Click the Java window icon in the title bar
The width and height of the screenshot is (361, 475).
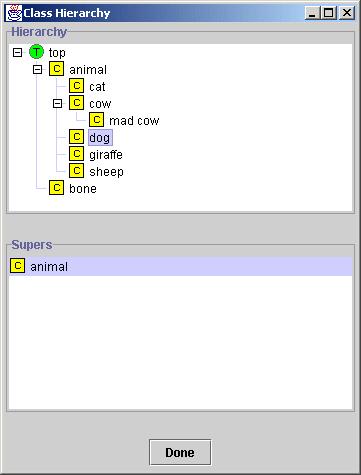click(14, 13)
